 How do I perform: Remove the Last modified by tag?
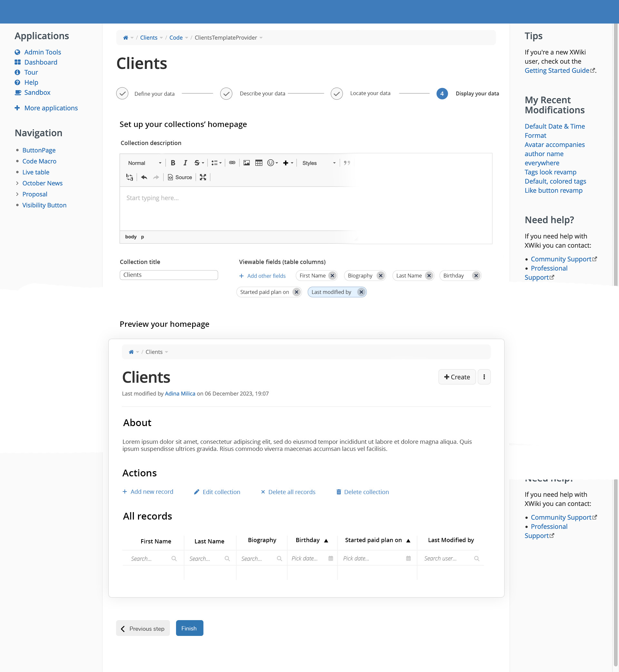pyautogui.click(x=361, y=292)
